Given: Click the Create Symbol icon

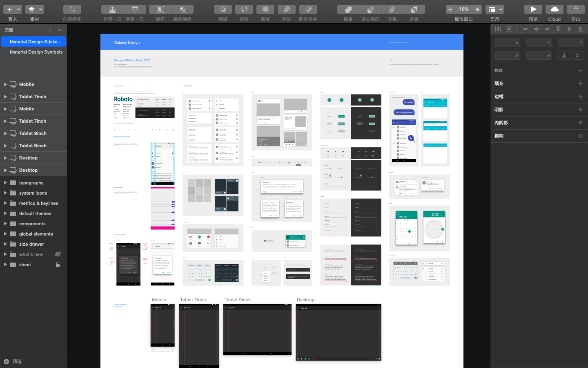Looking at the screenshot, I should tap(72, 9).
